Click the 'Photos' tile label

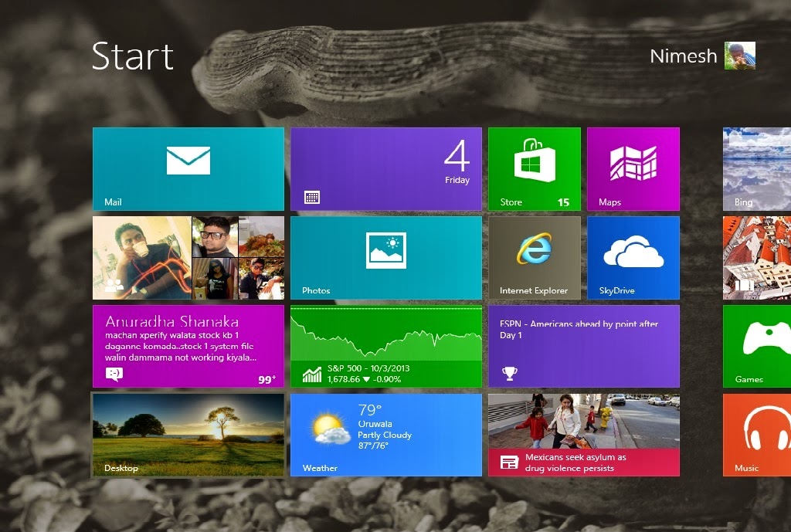click(316, 290)
